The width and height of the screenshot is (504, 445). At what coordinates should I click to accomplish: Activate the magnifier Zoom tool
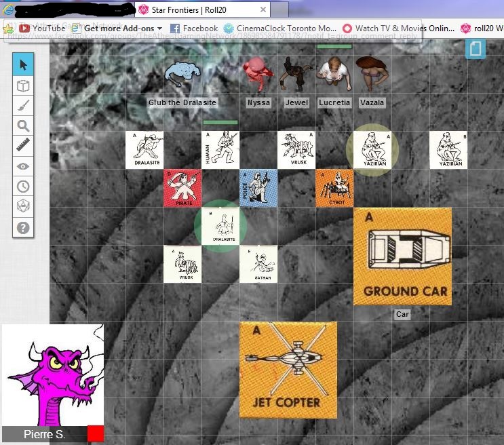(x=23, y=126)
